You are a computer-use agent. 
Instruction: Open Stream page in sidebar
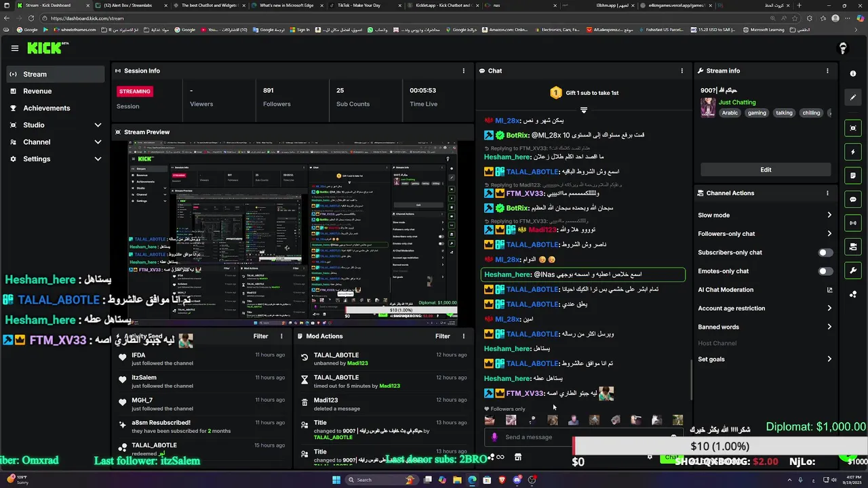click(54, 74)
